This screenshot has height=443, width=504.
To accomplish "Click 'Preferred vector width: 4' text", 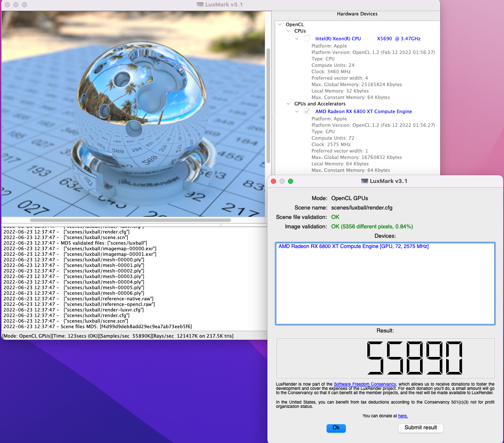I will [x=339, y=78].
